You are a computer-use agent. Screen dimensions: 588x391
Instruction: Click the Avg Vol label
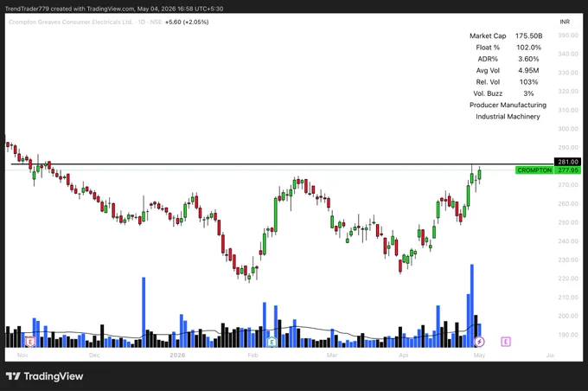point(488,71)
